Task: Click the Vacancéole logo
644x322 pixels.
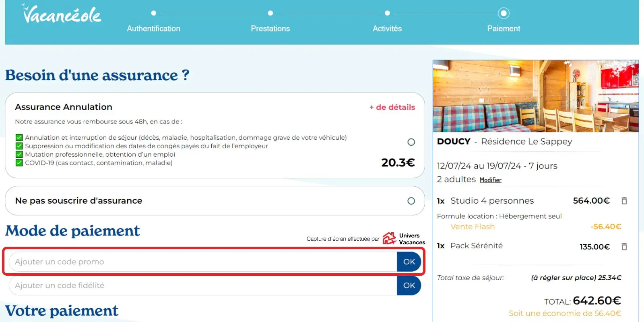Action: [x=62, y=14]
